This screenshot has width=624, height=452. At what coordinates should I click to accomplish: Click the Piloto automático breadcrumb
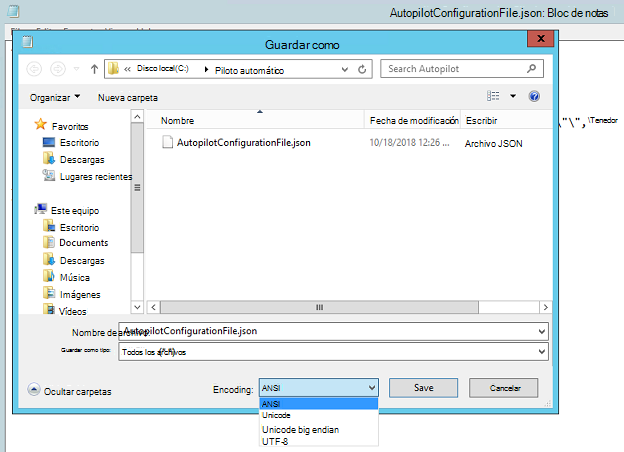point(250,70)
